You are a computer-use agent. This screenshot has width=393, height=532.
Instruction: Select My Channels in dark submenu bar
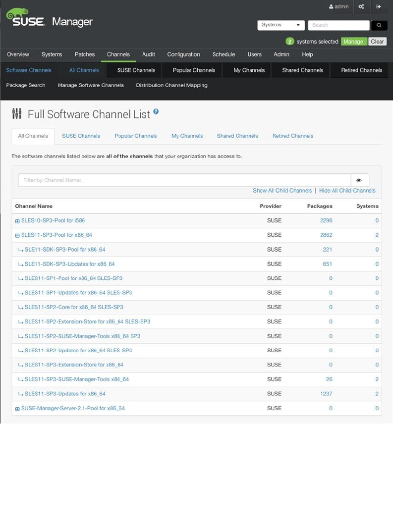click(249, 70)
